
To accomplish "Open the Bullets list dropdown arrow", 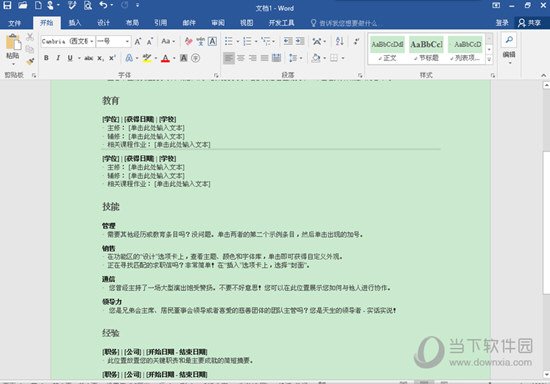I will pos(237,42).
